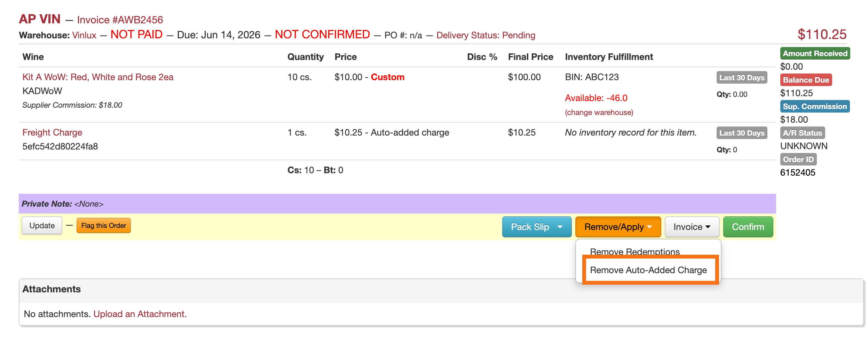Click Delivery Status: Pending link
The height and width of the screenshot is (338, 868).
point(486,35)
